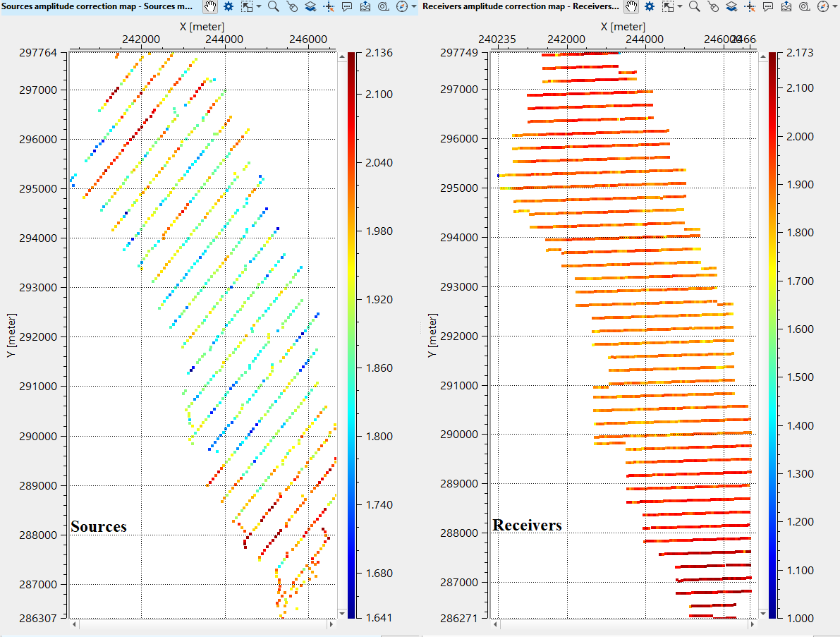The image size is (840, 637).
Task: Select zoom magnifier tool in Sources map
Action: (x=273, y=6)
